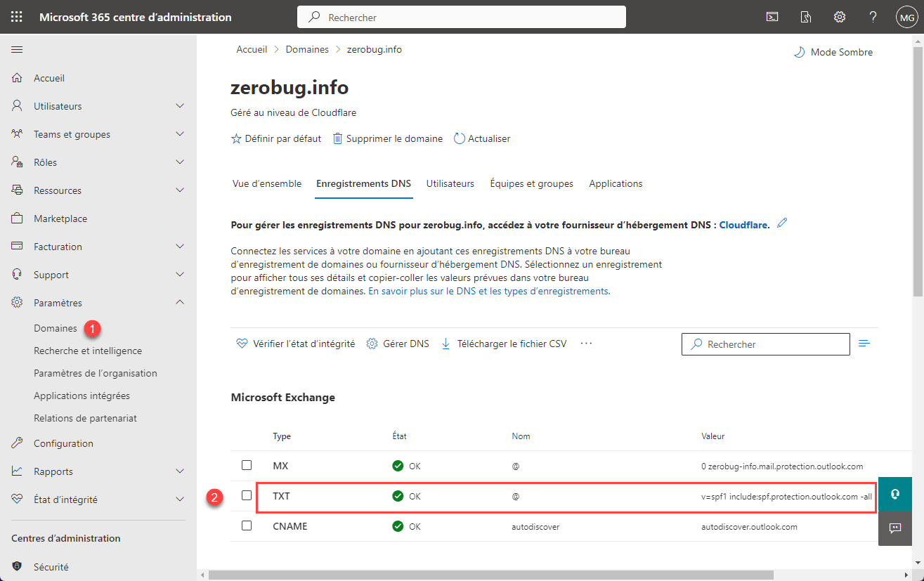Edit DNS provider with pencil icon

[x=782, y=223]
